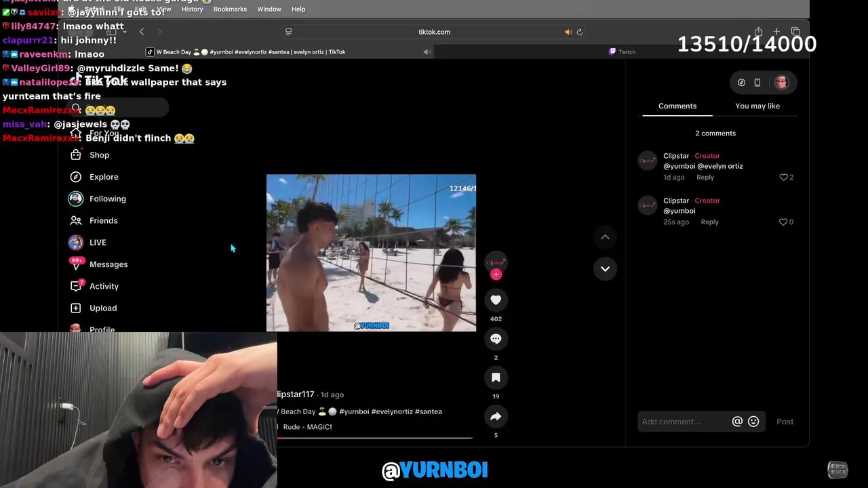Open Activity notifications in sidebar
This screenshot has height=488, width=868.
[x=104, y=286]
